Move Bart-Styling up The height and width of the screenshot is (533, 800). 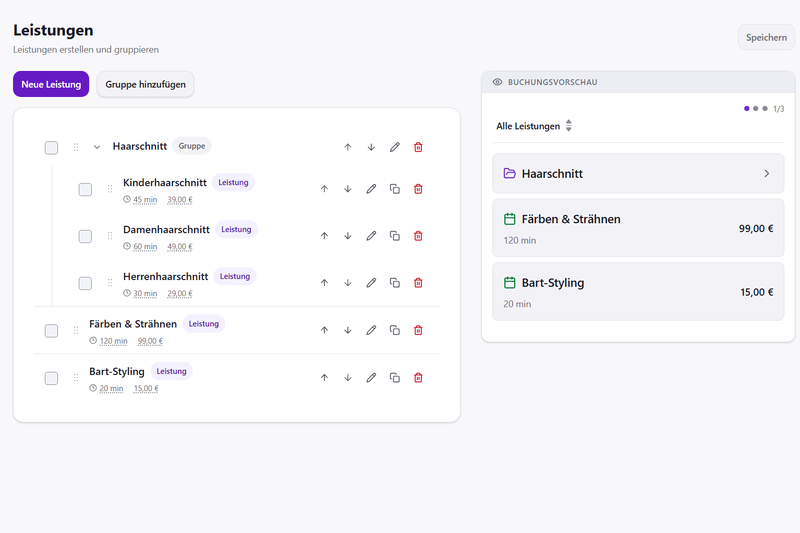[x=324, y=378]
